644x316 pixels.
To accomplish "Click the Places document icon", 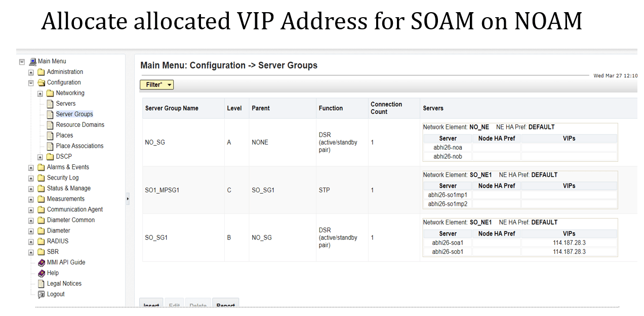I will [49, 135].
